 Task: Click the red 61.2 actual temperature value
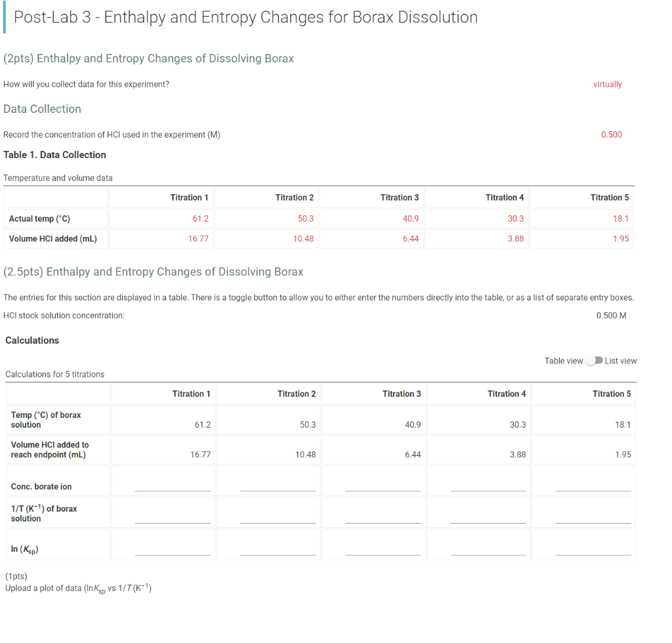[x=201, y=218]
